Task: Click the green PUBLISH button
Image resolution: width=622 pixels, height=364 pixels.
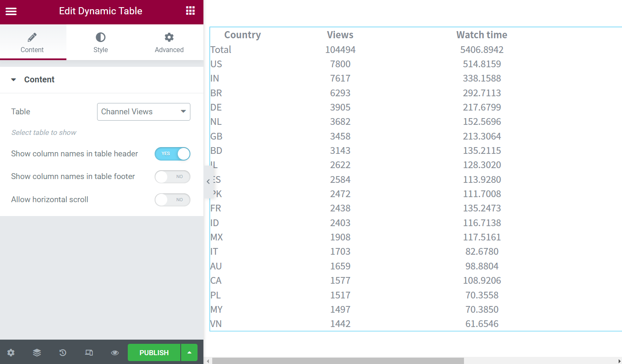Action: [x=154, y=353]
